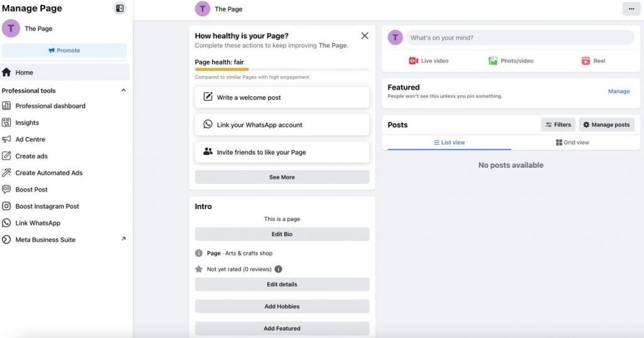Click the Reel icon
The image size is (644, 338).
pos(586,61)
